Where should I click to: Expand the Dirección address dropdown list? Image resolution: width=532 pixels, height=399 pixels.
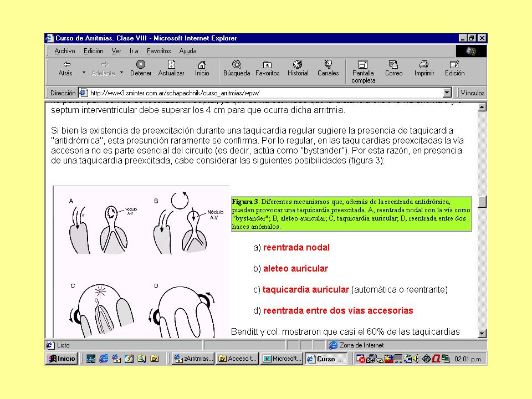[447, 93]
